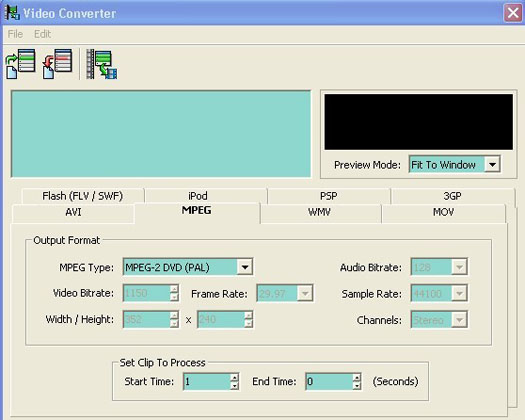Select the MOV tab
Image resolution: width=525 pixels, height=420 pixels.
[444, 213]
